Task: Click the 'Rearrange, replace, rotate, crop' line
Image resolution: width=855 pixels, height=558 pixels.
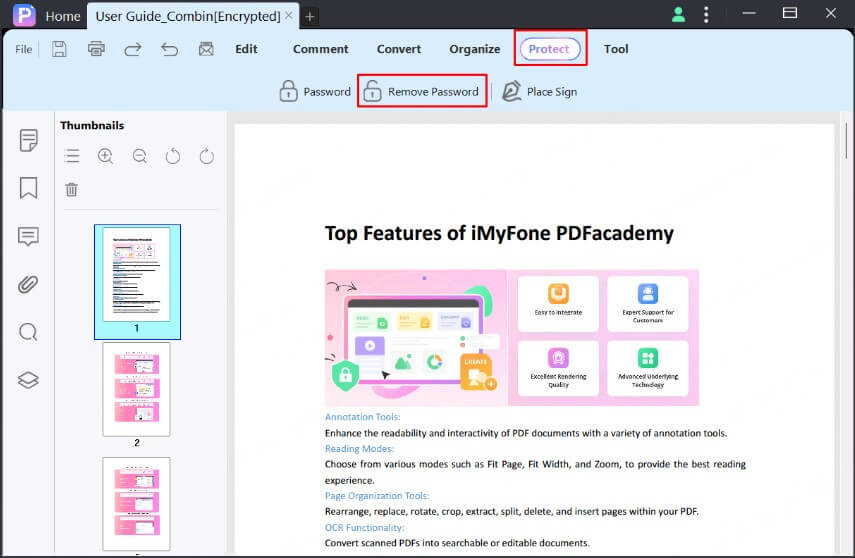Action: 511,512
